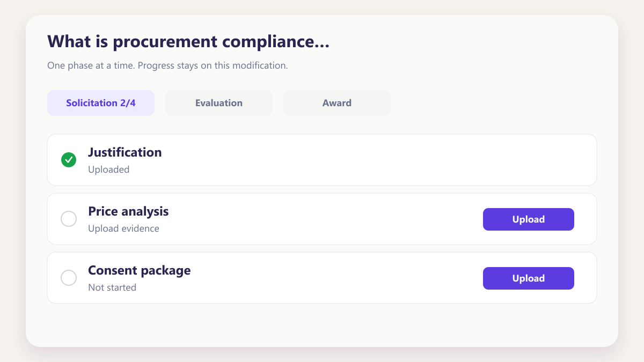Upload evidence for Price analysis
Screen dimensions: 644x362
click(529, 219)
